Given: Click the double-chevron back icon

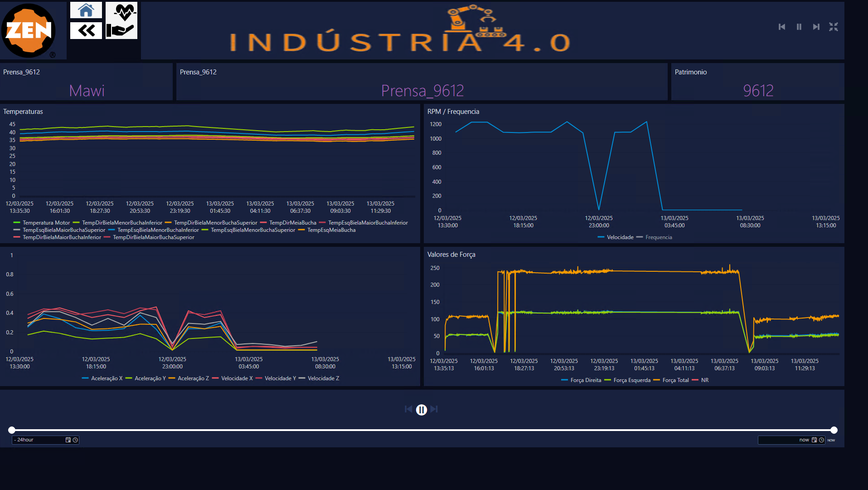Looking at the screenshot, I should tap(86, 30).
